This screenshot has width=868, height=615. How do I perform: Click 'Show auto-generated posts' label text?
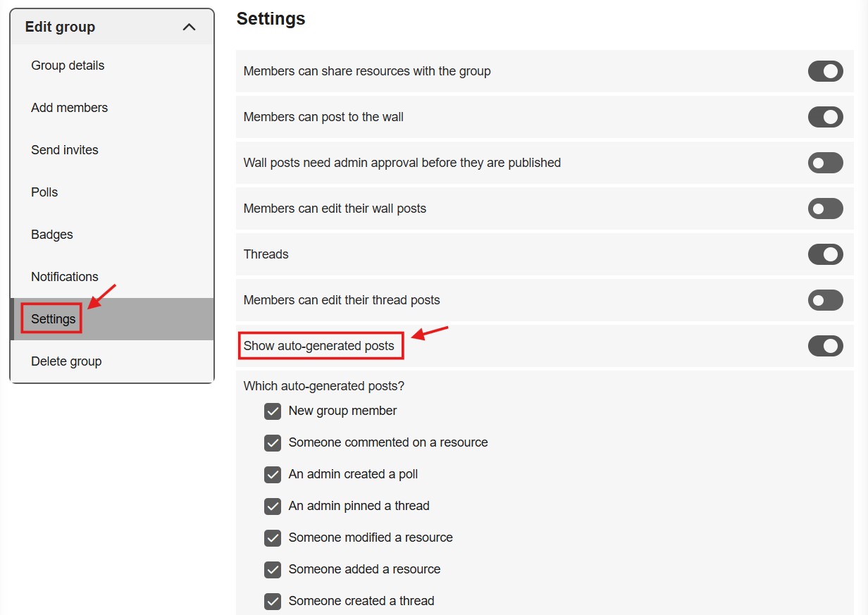point(319,346)
